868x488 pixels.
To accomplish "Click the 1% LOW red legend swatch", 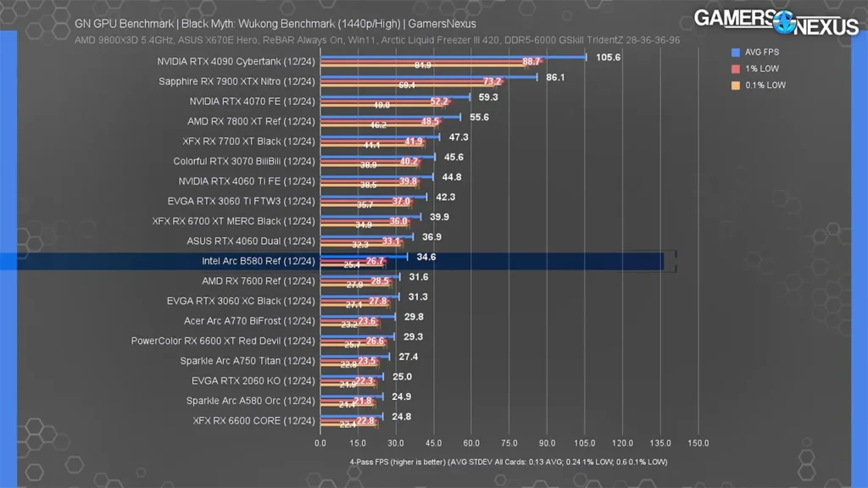I will (736, 69).
